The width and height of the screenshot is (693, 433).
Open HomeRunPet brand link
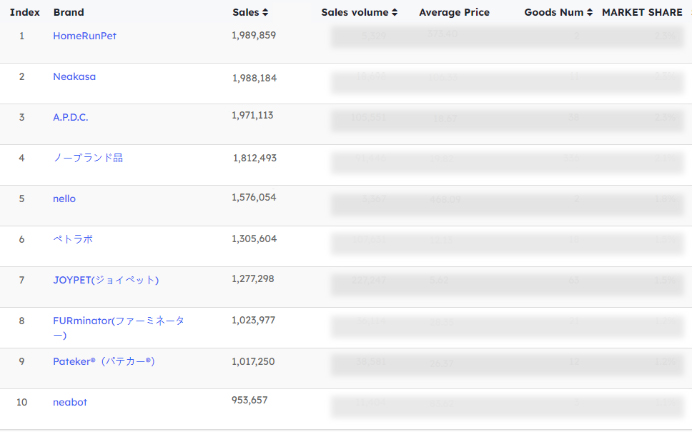84,36
